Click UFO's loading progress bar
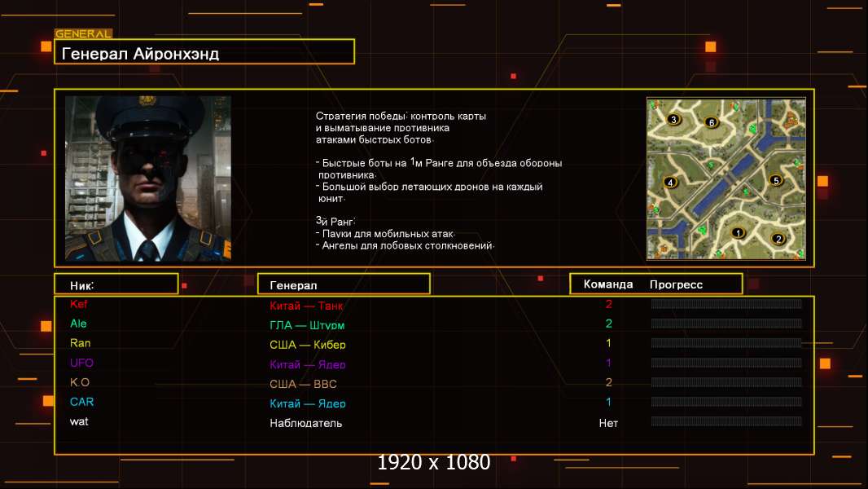 (726, 362)
